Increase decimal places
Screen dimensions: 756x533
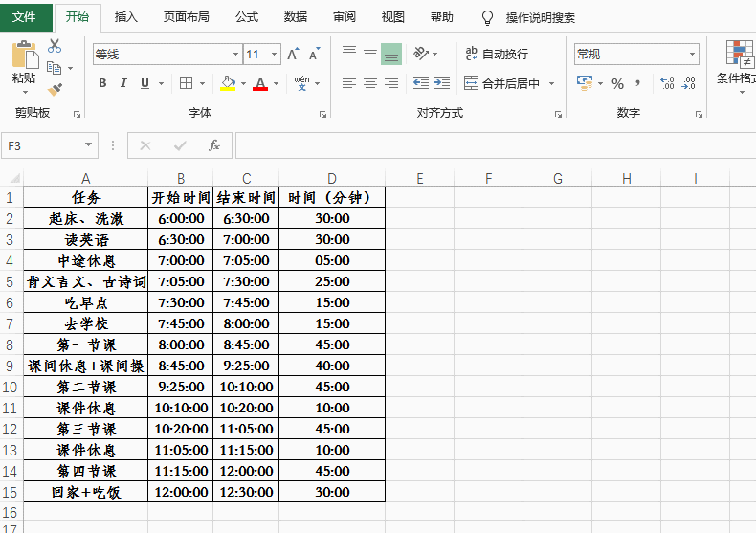click(x=667, y=83)
